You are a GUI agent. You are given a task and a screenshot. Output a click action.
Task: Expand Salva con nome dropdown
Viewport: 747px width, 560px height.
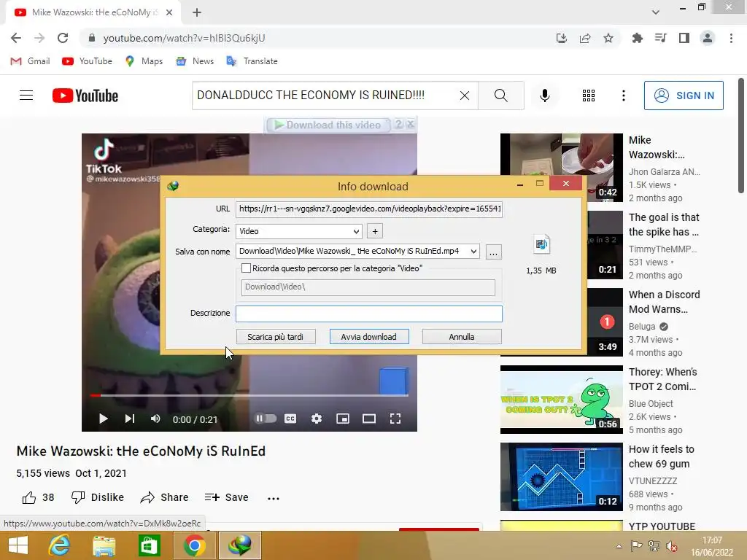473,251
